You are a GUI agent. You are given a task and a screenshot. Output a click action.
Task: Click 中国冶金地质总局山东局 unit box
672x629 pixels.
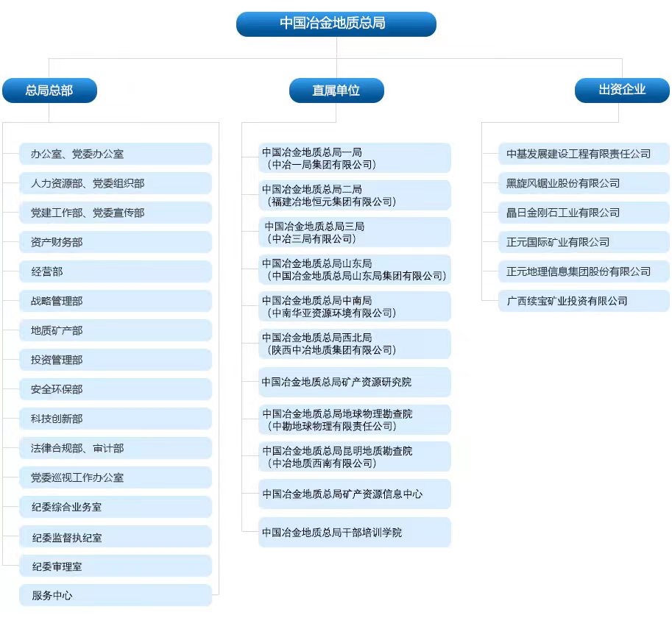coord(354,269)
